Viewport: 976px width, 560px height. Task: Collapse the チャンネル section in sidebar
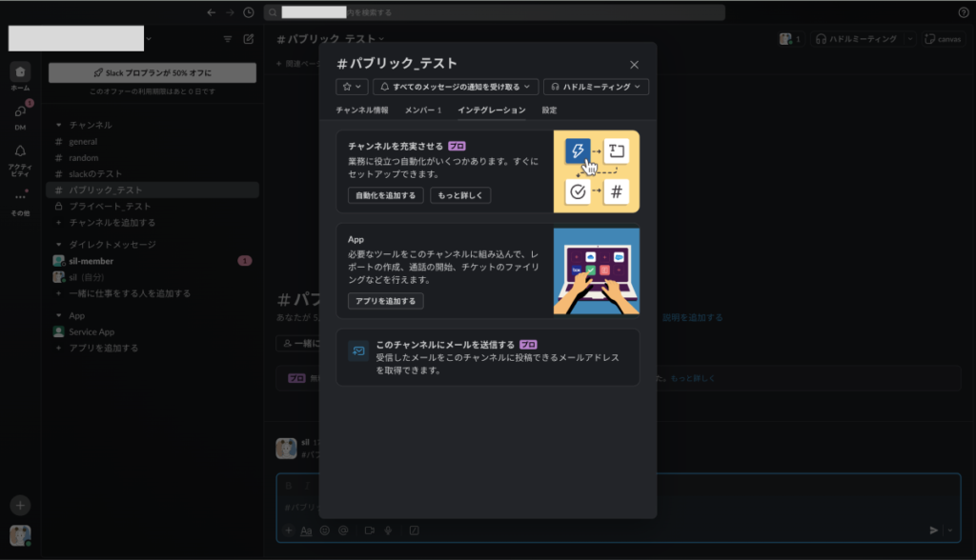tap(59, 125)
